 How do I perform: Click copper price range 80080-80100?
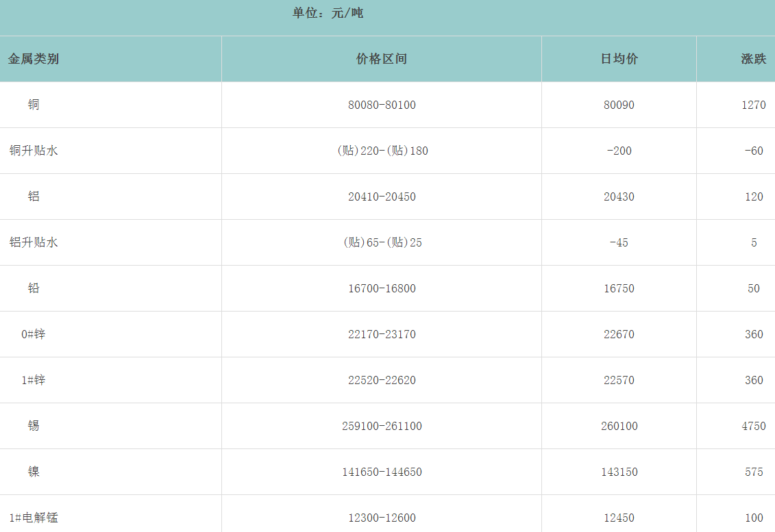[382, 105]
